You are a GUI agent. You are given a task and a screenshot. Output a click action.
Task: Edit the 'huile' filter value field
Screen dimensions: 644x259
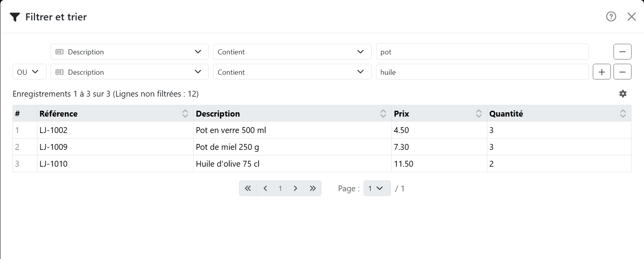pos(482,72)
